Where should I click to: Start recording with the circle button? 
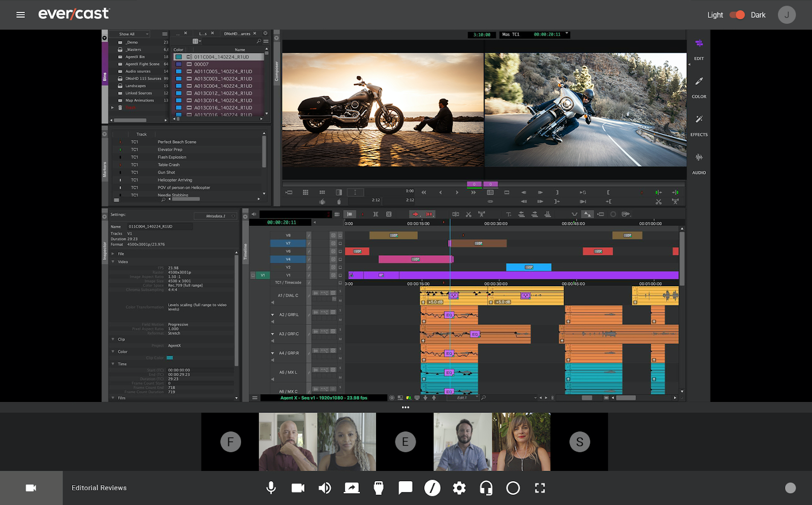click(x=513, y=488)
